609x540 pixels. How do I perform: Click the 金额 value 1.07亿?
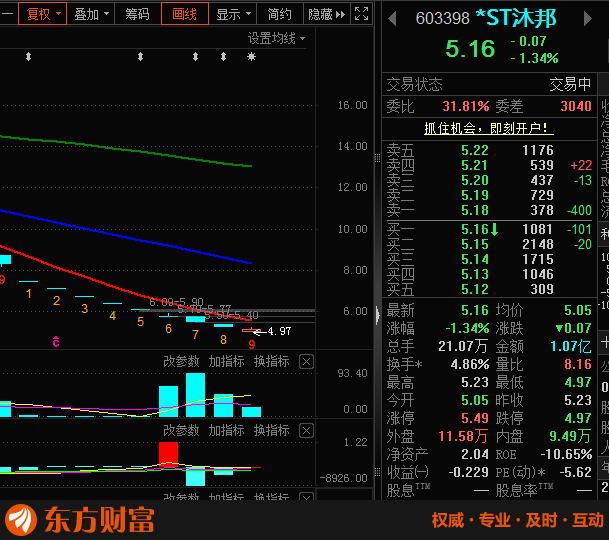tap(571, 346)
